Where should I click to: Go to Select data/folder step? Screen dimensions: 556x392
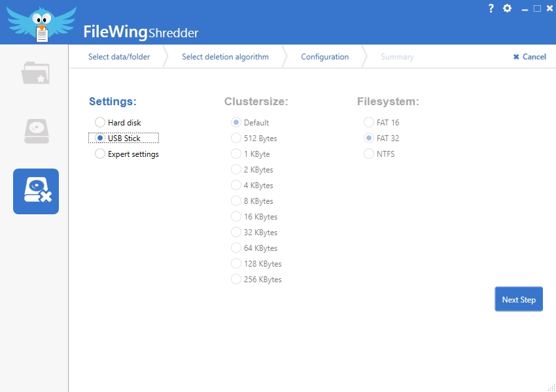tap(119, 57)
